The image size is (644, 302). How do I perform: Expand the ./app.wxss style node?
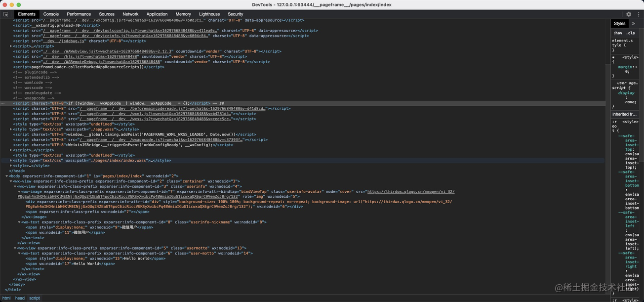11,129
